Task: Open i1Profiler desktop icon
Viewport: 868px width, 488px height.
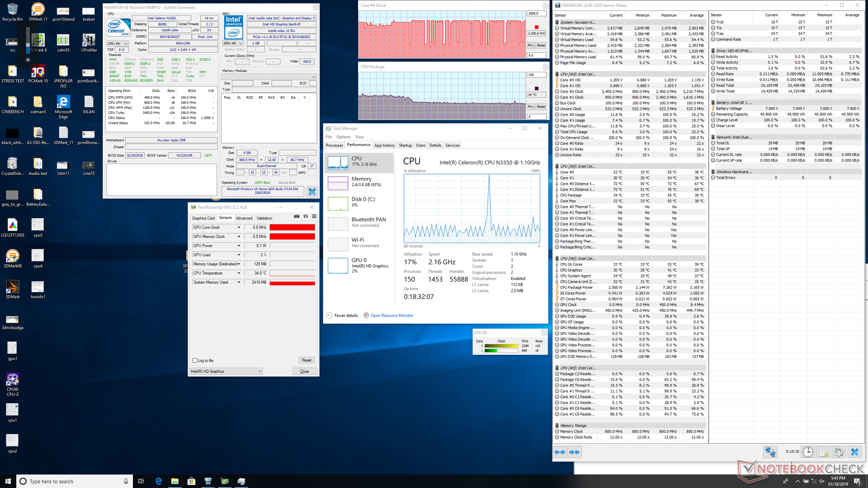Action: (x=89, y=43)
